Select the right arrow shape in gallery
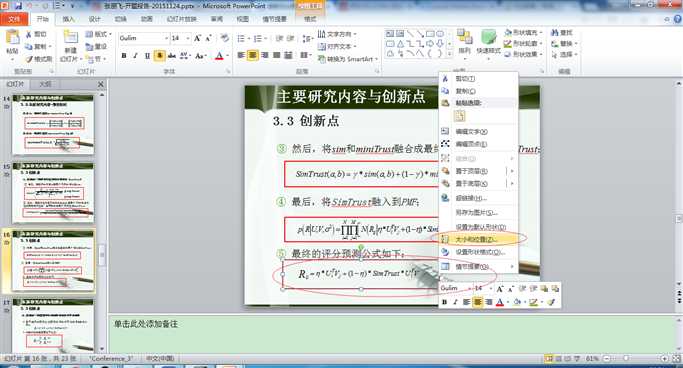This screenshot has width=683, height=368. (430, 44)
